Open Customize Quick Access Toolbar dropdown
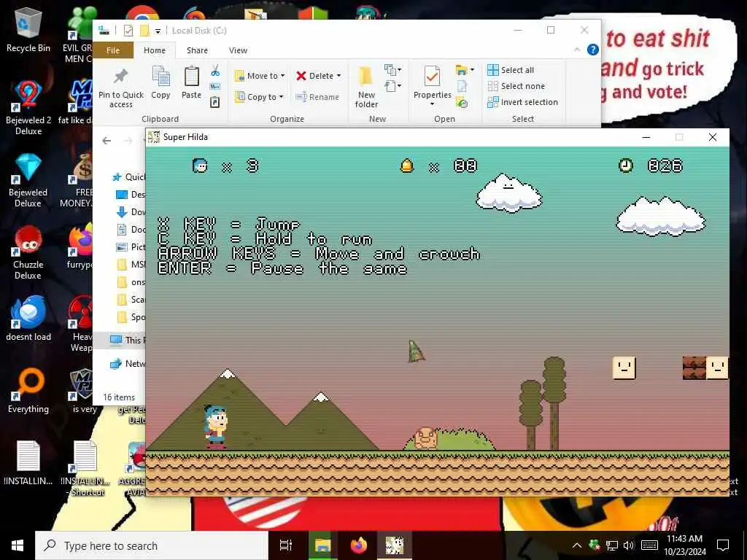Viewport: 747px width, 560px height. pos(158,31)
